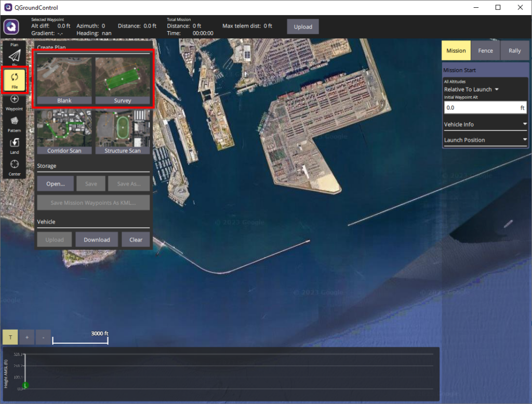
Task: Open the All Altitudes Relative To Launch dropdown
Action: 469,89
